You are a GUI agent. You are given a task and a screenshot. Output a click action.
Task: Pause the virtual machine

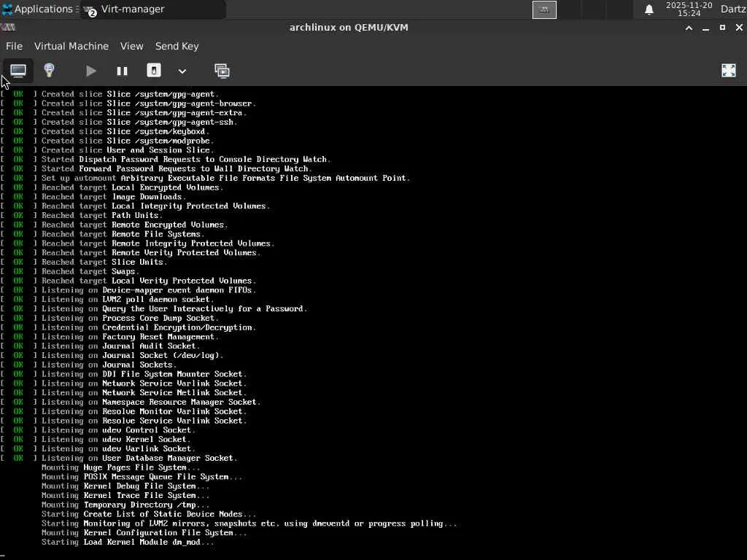122,71
